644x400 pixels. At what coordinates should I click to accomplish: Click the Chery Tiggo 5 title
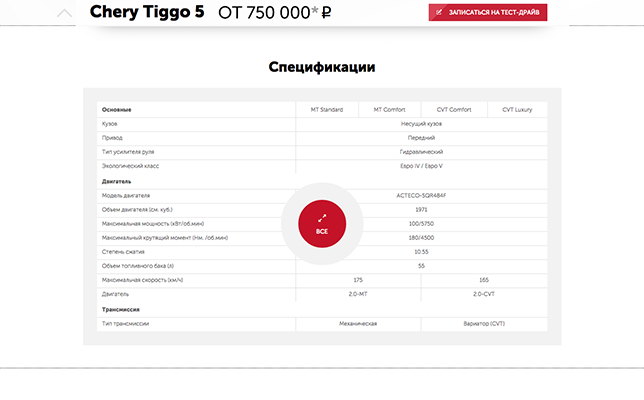point(147,12)
